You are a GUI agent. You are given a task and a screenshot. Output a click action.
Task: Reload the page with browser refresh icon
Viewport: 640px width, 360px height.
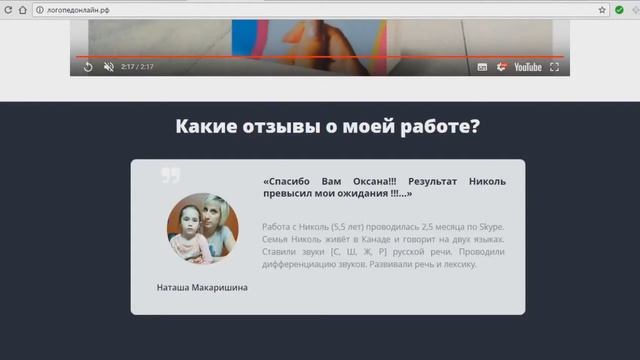pyautogui.click(x=8, y=10)
